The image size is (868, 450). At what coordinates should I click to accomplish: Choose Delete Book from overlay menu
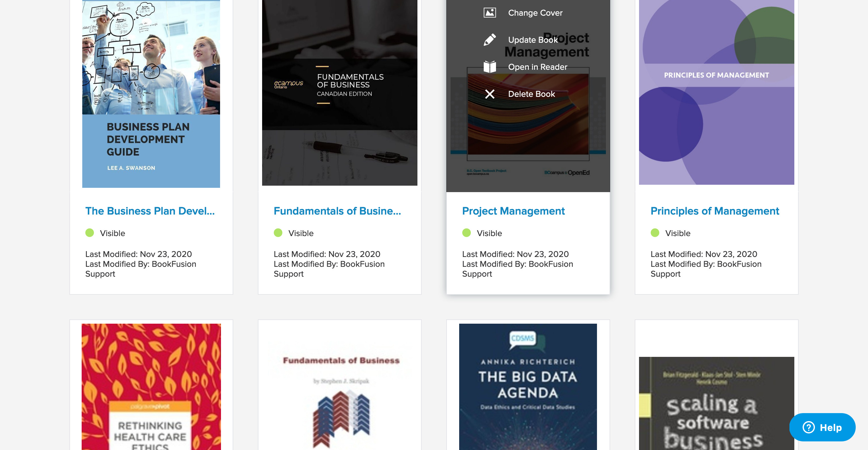[531, 94]
